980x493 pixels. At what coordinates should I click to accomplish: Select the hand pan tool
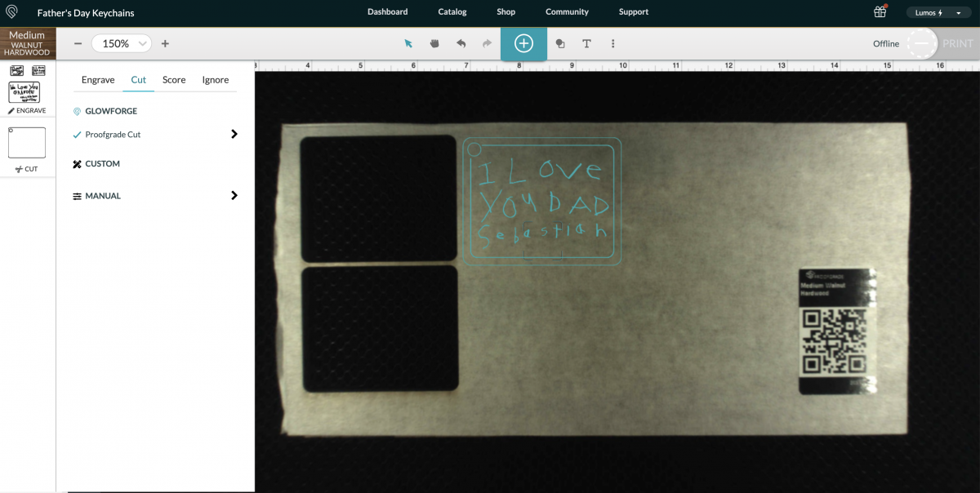(434, 43)
